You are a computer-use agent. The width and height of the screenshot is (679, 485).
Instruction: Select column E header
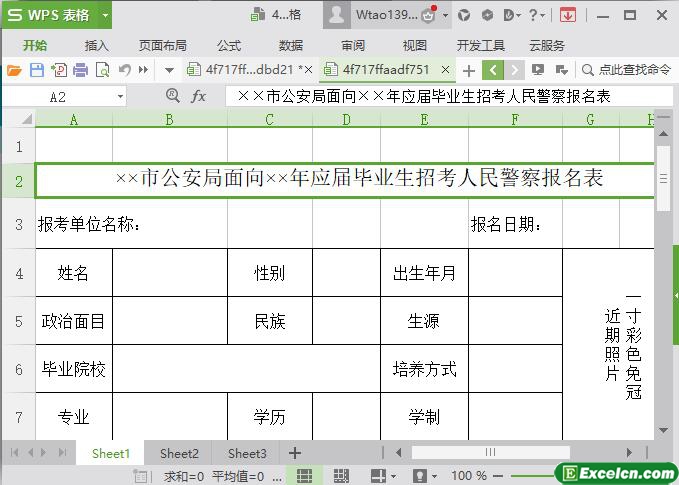pyautogui.click(x=424, y=119)
